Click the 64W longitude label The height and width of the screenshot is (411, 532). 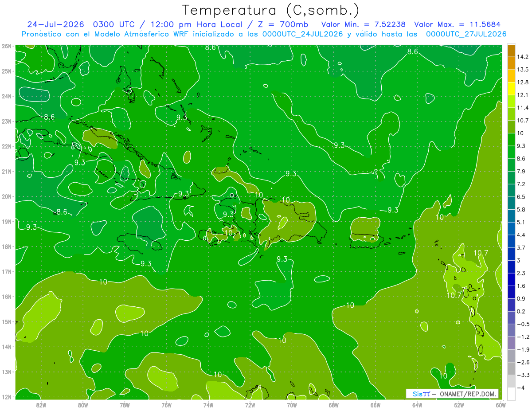(417, 405)
